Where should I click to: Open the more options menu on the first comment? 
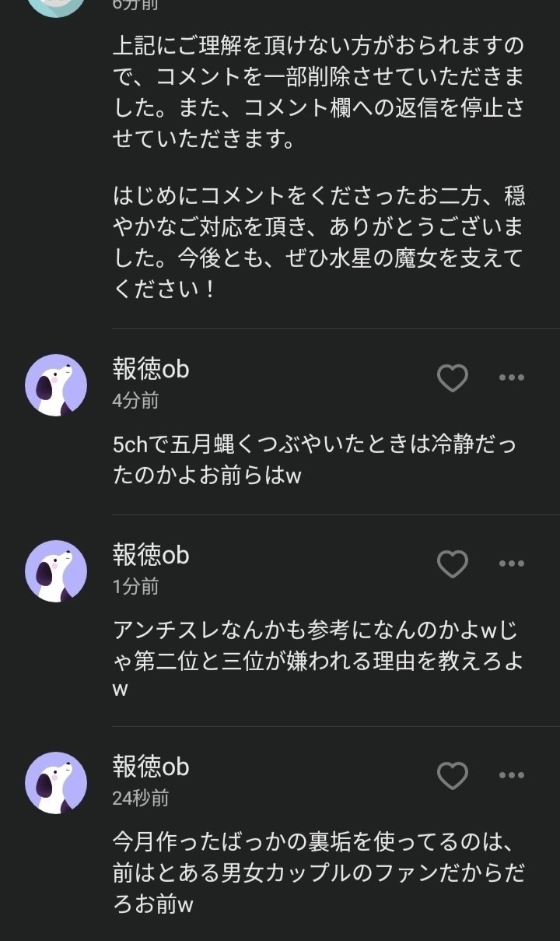click(x=513, y=378)
